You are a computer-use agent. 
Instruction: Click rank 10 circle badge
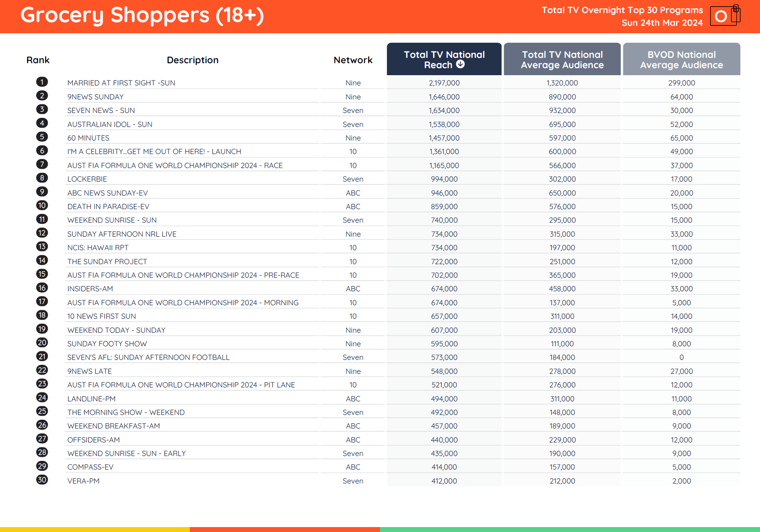[42, 205]
